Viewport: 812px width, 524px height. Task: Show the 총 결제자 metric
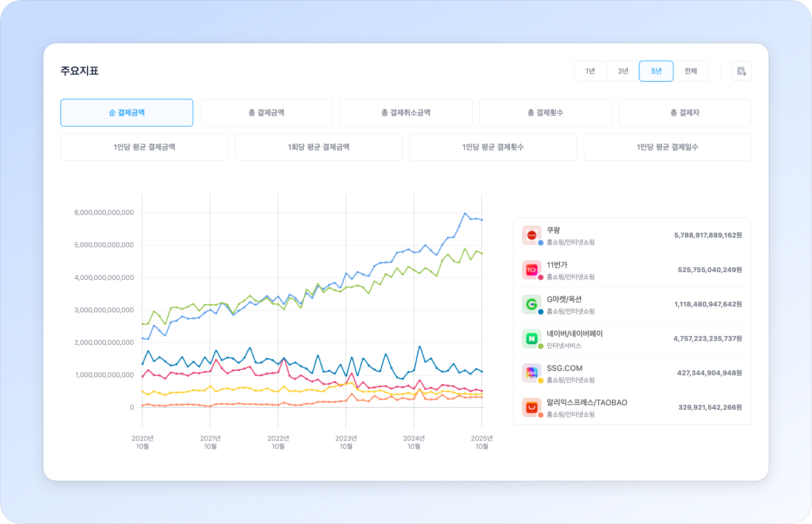pyautogui.click(x=685, y=113)
